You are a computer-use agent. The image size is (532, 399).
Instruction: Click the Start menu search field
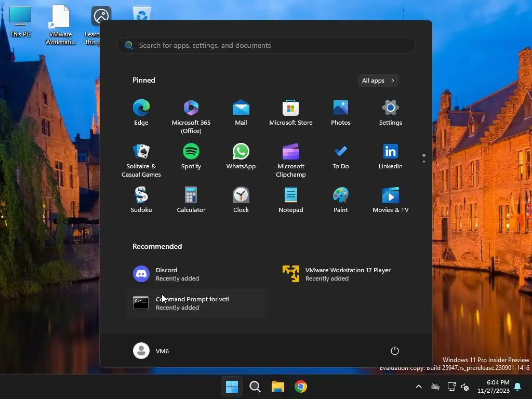click(x=266, y=45)
